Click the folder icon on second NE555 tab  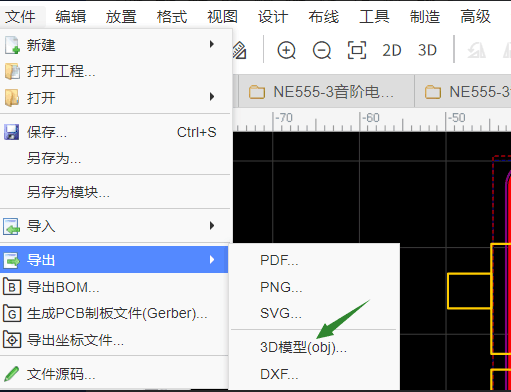click(x=433, y=92)
